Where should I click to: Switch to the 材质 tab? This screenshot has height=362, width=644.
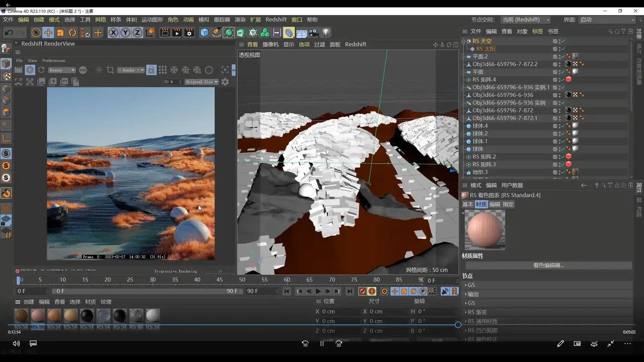coord(481,204)
